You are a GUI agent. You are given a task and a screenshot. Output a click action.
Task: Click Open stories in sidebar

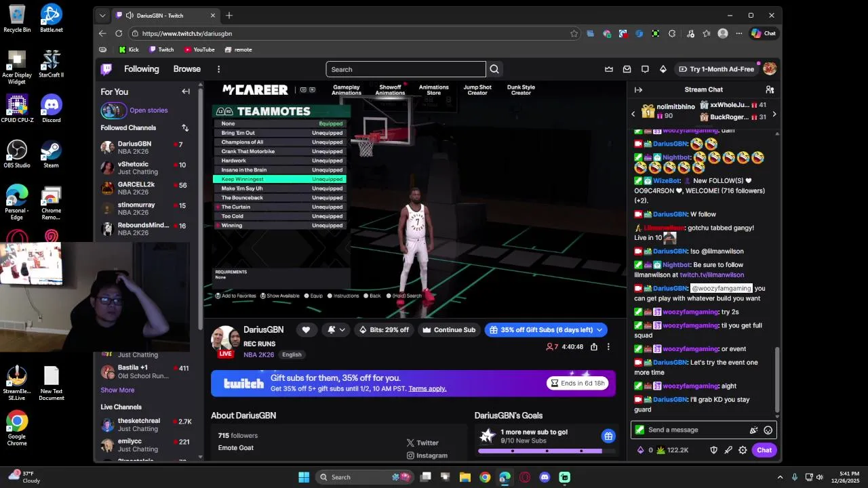pos(149,110)
